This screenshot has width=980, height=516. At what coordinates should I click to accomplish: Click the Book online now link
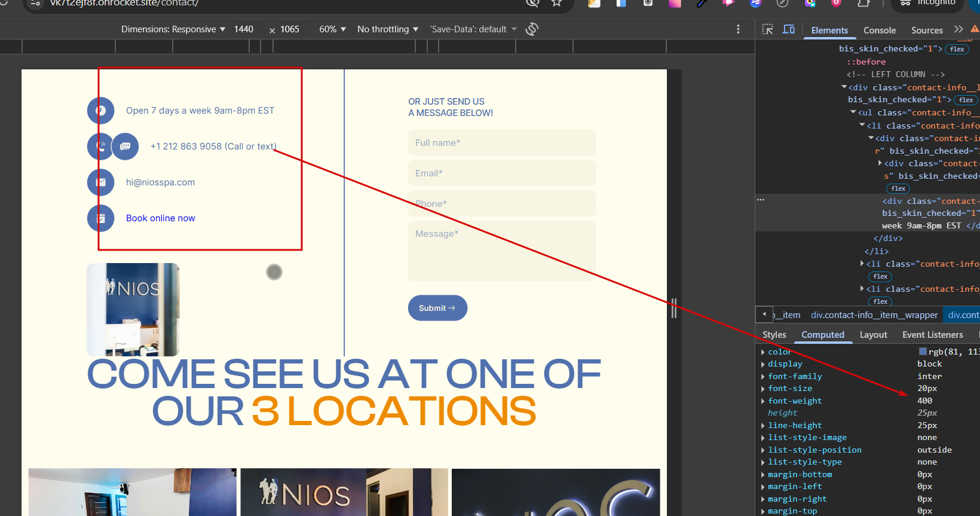pos(161,218)
